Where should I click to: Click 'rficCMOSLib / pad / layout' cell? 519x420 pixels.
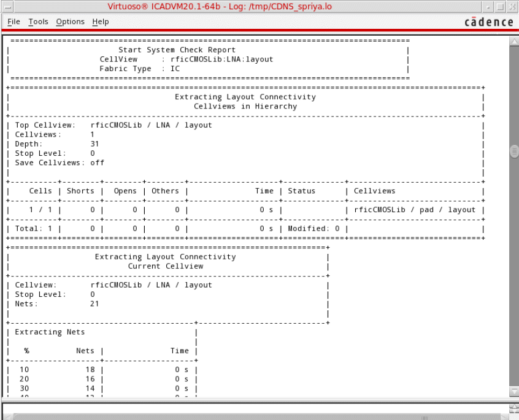pos(415,210)
